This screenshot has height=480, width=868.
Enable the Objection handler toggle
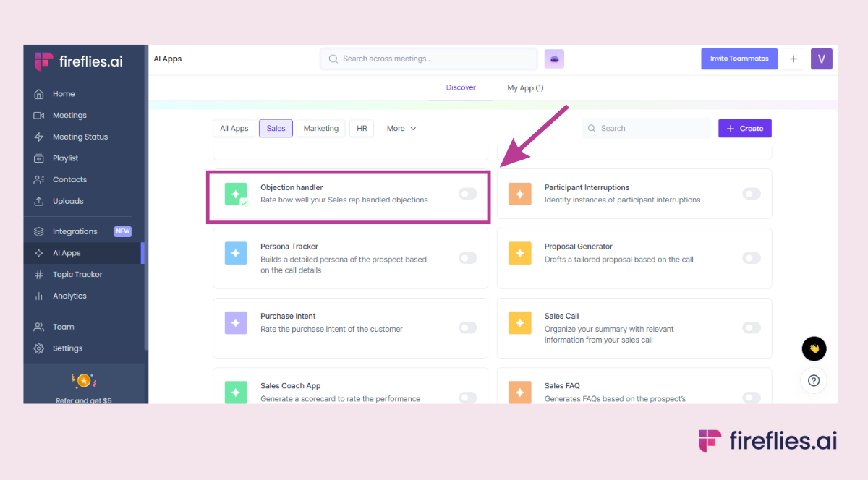[x=467, y=194]
